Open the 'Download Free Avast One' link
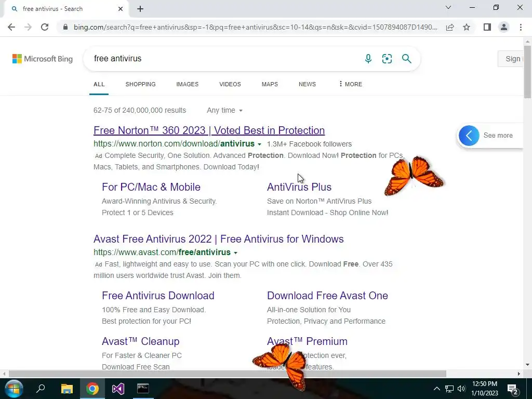Screen dimensions: 532x399 327,296
